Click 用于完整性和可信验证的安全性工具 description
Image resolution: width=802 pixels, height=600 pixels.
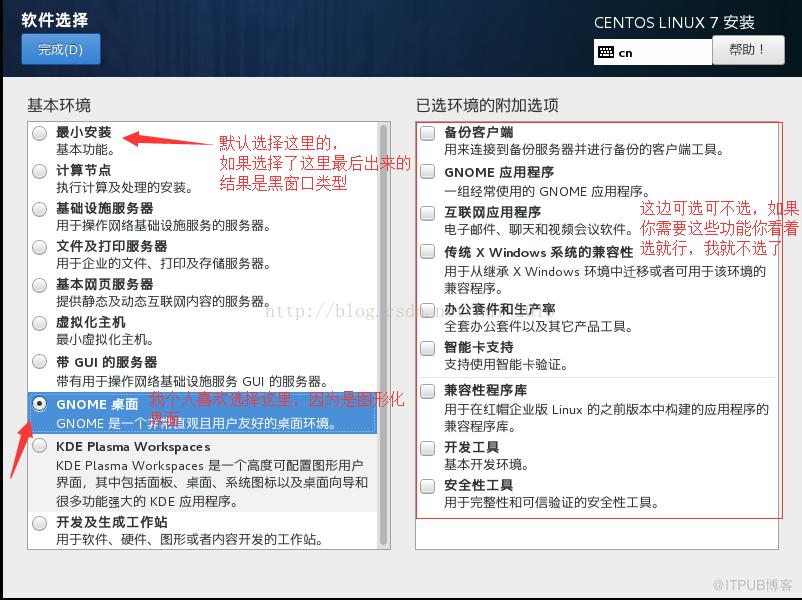coord(551,503)
